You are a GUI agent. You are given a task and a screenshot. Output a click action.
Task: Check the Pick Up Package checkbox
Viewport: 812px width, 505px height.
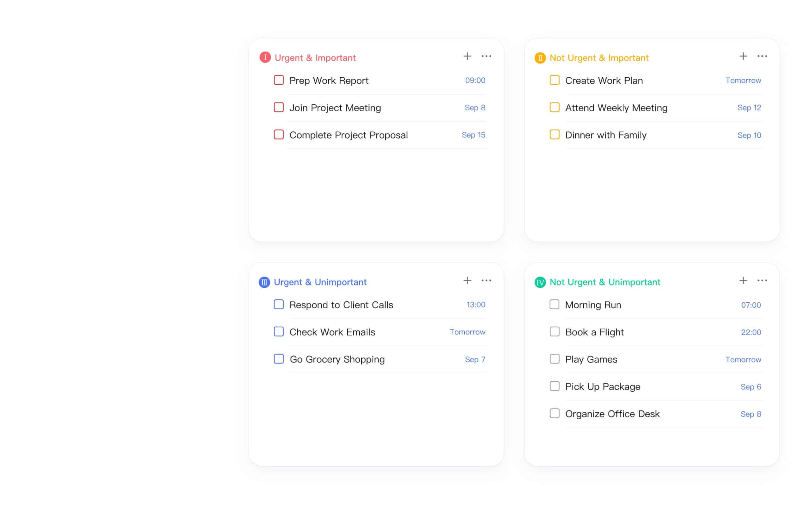click(x=554, y=386)
